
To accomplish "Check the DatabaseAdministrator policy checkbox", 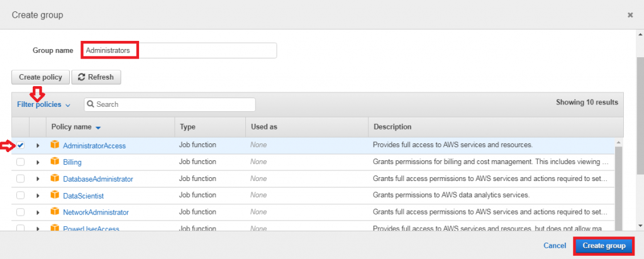I will (21, 179).
